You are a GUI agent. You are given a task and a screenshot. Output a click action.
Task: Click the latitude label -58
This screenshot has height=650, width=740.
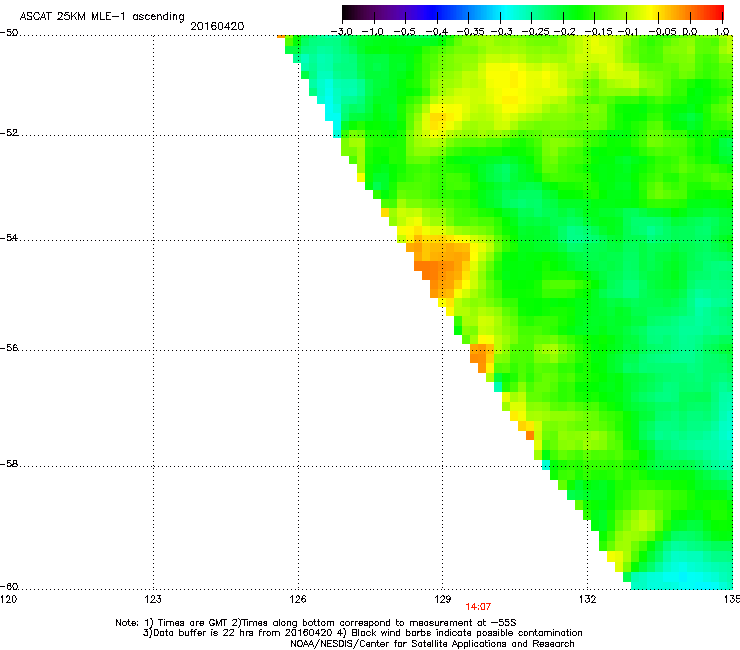coord(9,464)
